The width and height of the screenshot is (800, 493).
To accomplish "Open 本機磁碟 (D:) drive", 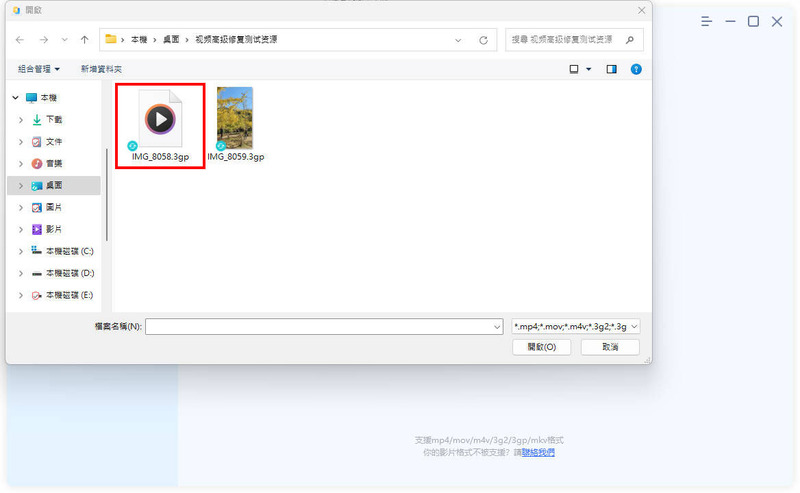I will [x=69, y=273].
